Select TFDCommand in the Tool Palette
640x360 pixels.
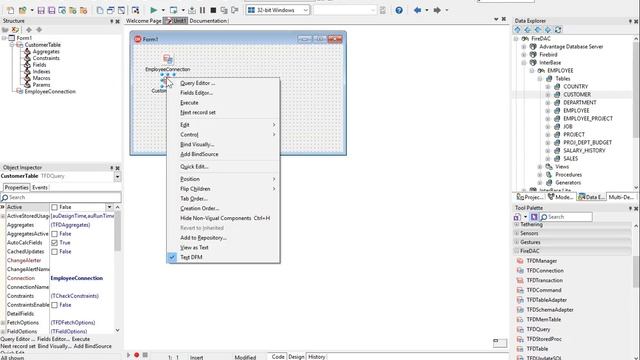coord(543,290)
